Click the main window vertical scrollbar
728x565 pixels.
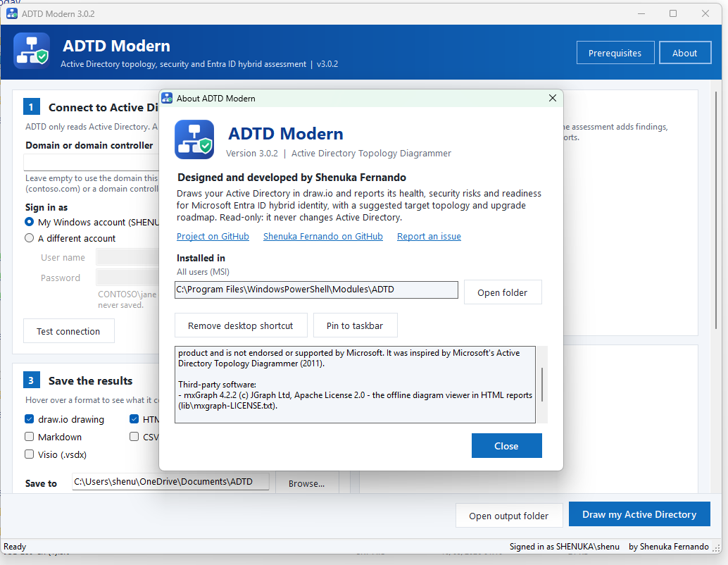point(716,211)
